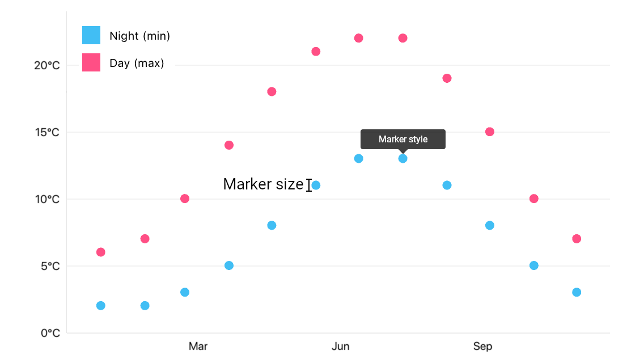Pick the pink day marker at 14°C

(x=229, y=145)
